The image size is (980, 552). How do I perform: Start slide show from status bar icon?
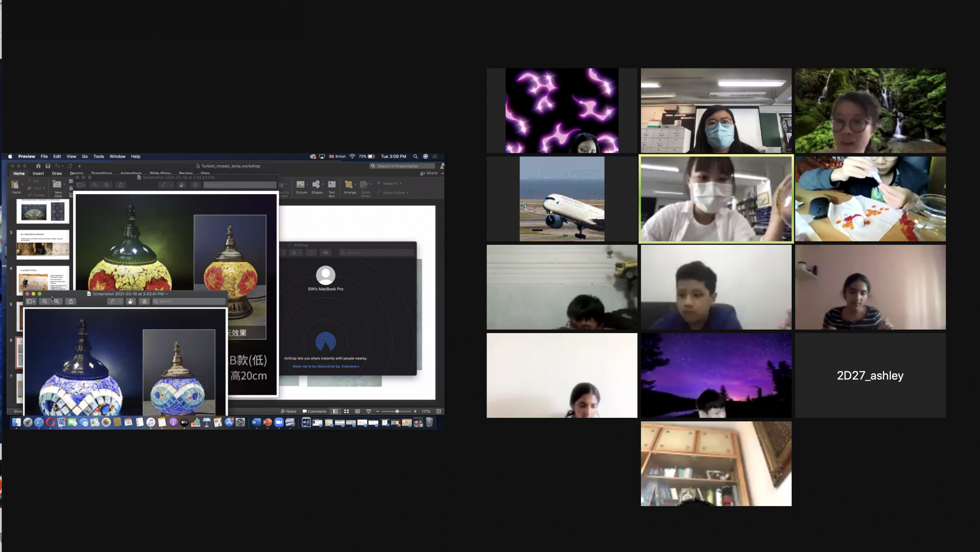point(369,411)
